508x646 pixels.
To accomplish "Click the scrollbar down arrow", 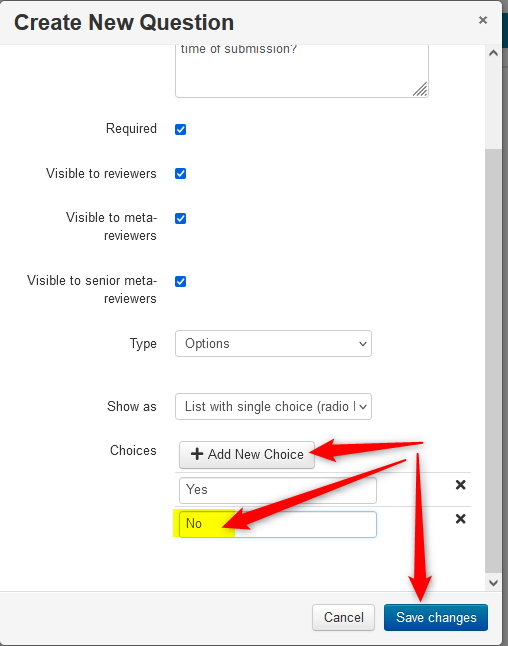I will coord(494,583).
